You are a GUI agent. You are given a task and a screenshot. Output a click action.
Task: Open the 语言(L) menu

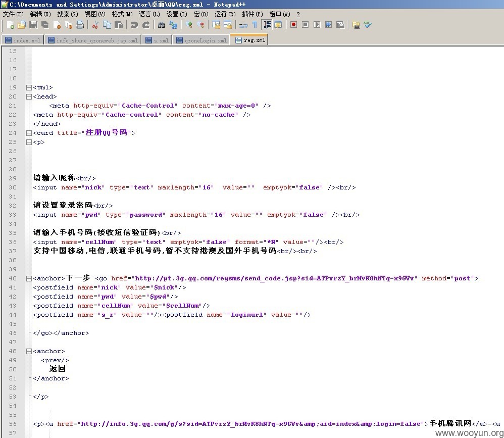click(149, 14)
